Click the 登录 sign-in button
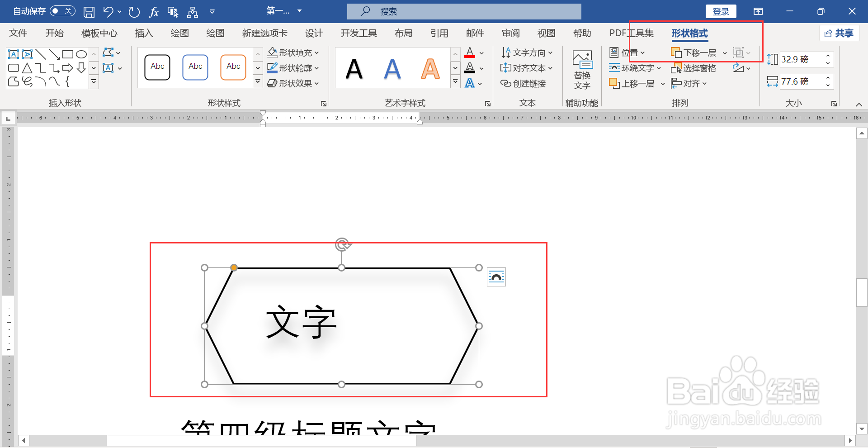The image size is (868, 448). [721, 12]
